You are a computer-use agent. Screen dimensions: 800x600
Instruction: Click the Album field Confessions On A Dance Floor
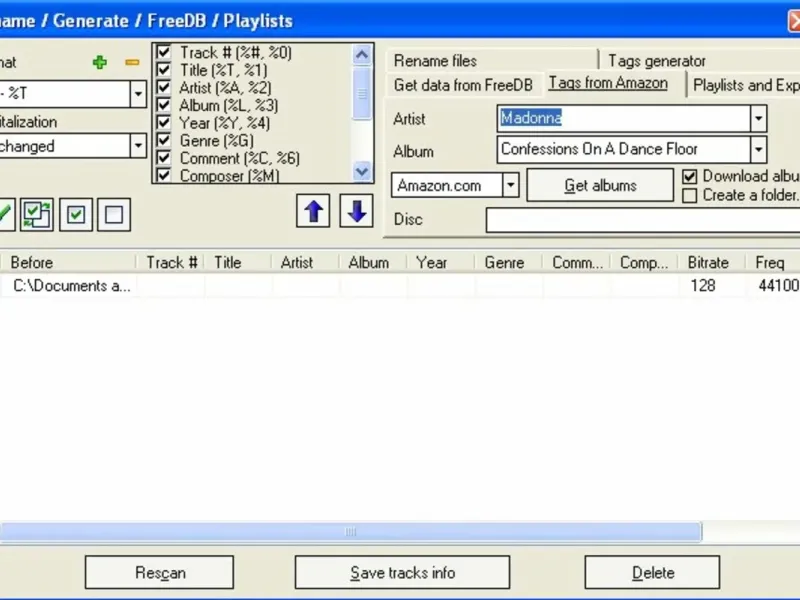(624, 149)
